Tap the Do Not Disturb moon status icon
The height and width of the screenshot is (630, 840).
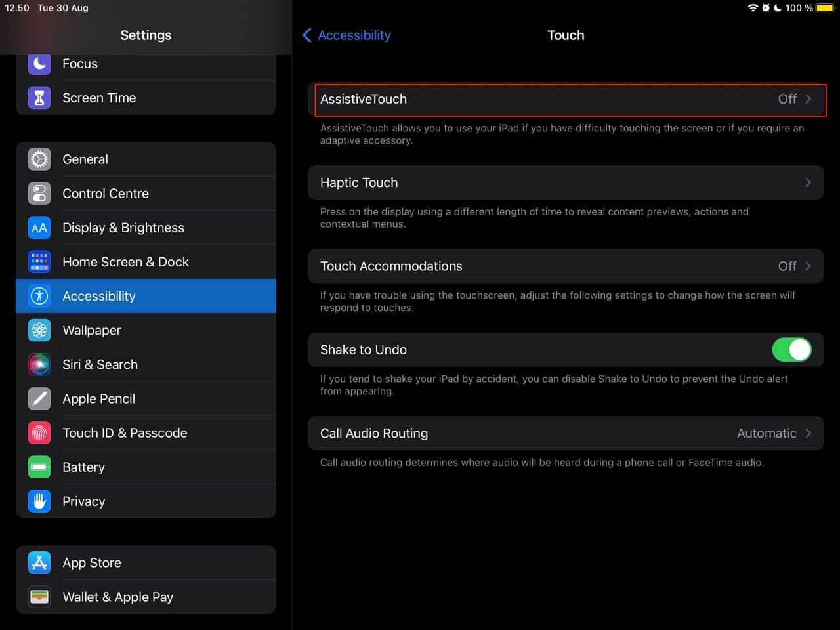coord(778,8)
